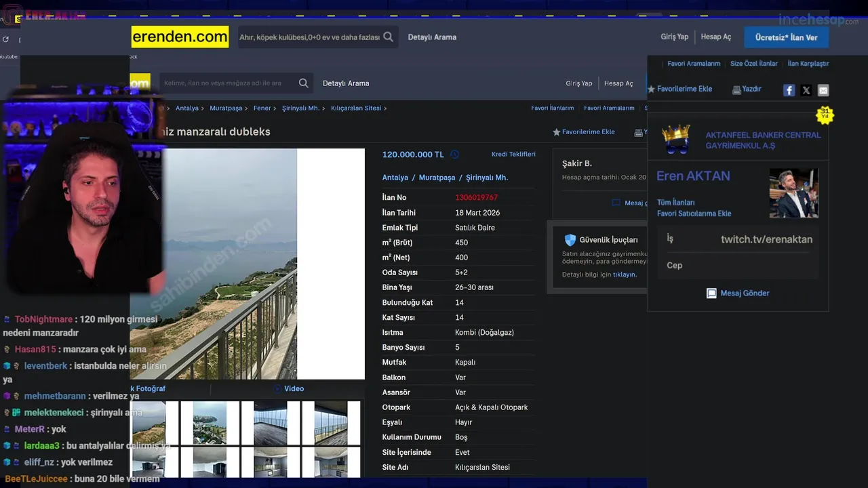Click the price 120.000.000 TL
Viewport: 868px width, 488px height.
(413, 155)
